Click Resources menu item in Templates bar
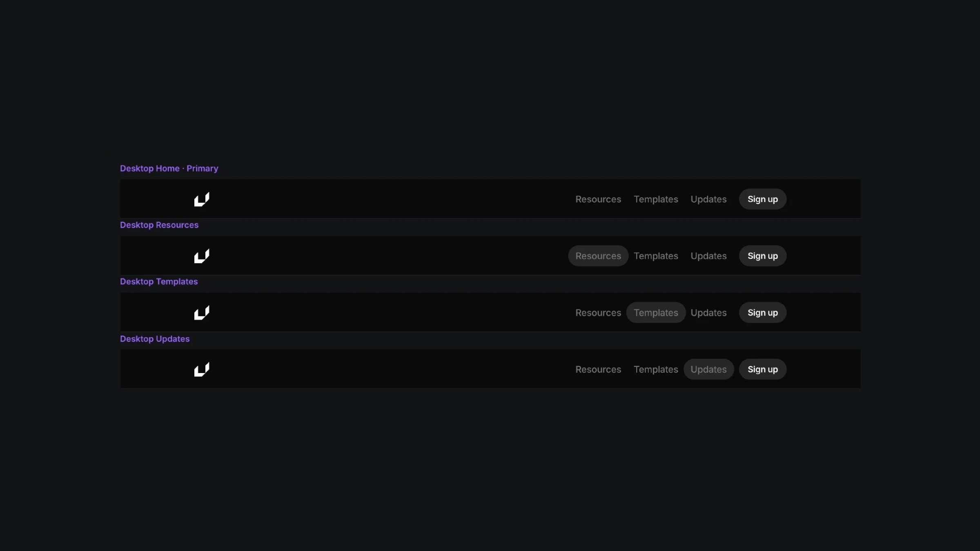 (598, 312)
